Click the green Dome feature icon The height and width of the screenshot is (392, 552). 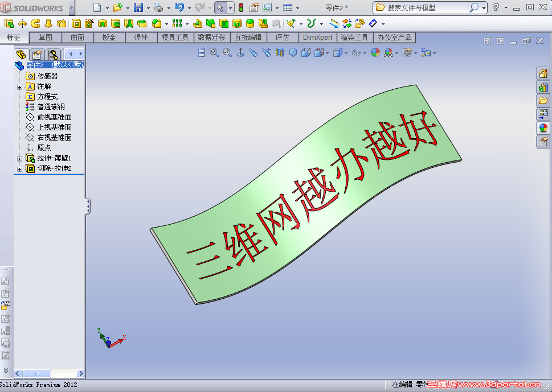250,23
